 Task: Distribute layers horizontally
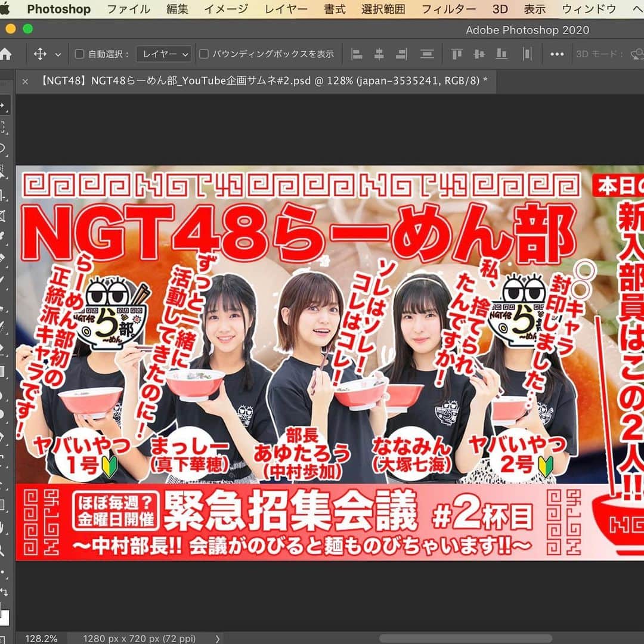click(527, 54)
